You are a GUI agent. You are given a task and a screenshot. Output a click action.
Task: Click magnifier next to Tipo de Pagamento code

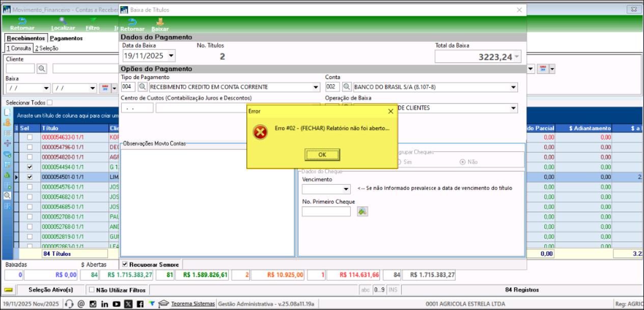tap(143, 87)
